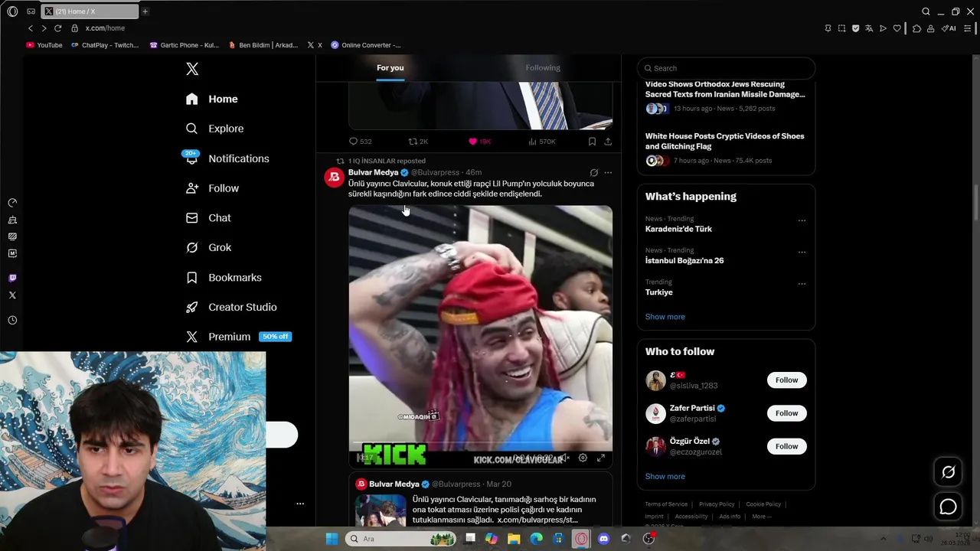
Task: Add page to favorites heart icon
Action: coord(897,28)
